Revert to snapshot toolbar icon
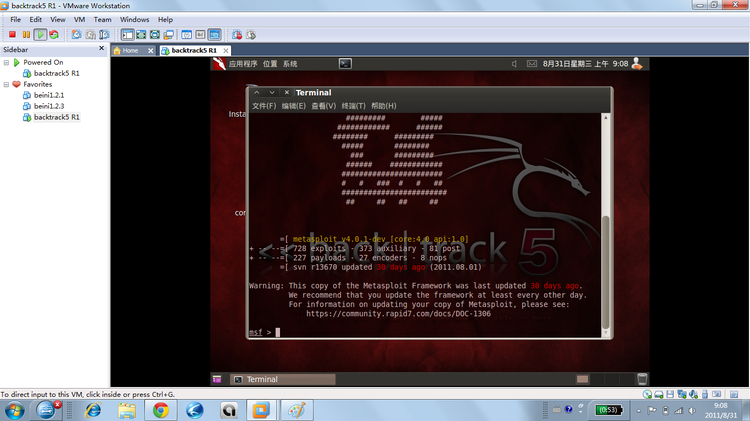The image size is (750, 421). 90,34
